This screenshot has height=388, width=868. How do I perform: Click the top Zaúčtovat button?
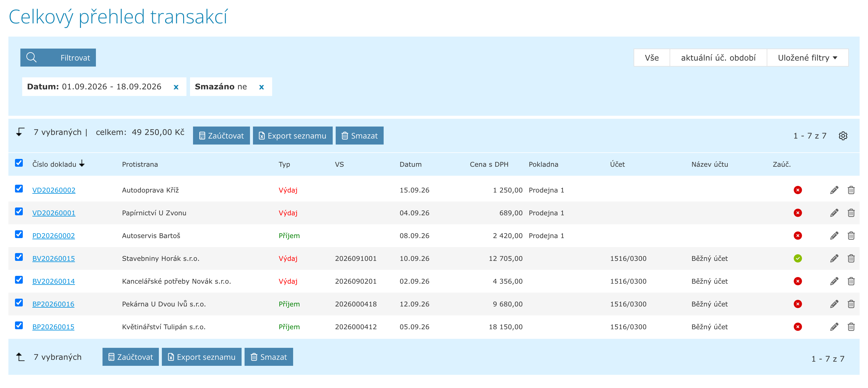[x=221, y=136]
